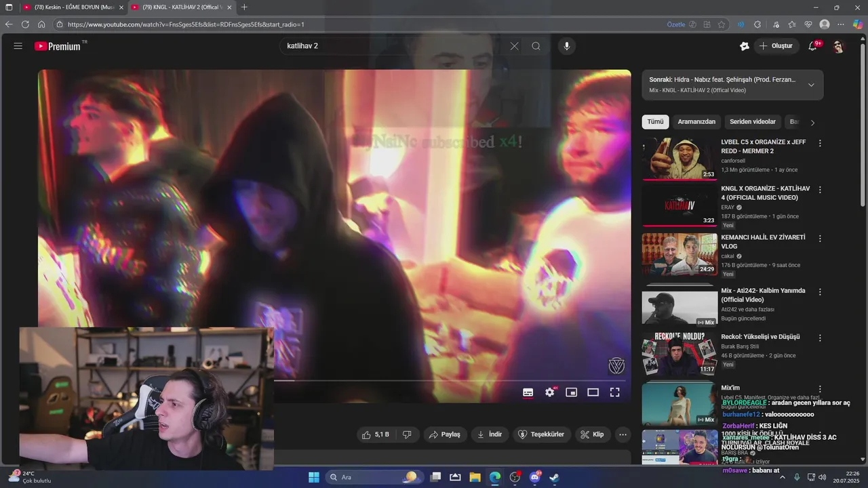Open Reckol: Yükselişi ve Düşüşü title
This screenshot has height=488, width=868.
(761, 337)
